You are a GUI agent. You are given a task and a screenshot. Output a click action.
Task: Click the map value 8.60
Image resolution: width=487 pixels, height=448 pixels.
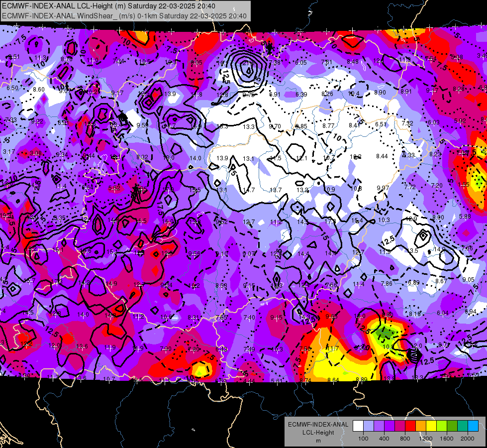(x=39, y=89)
